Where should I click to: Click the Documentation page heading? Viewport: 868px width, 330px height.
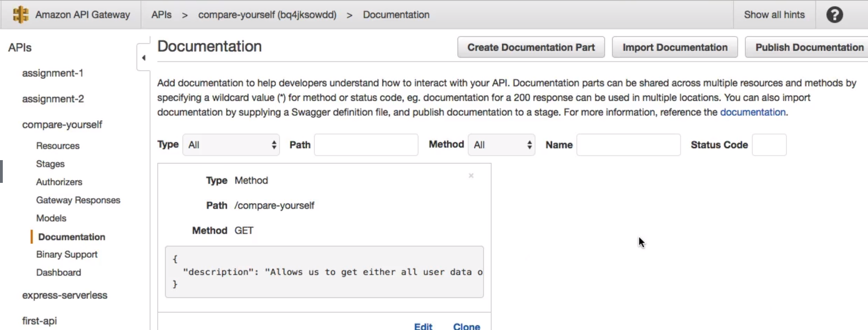click(x=209, y=46)
